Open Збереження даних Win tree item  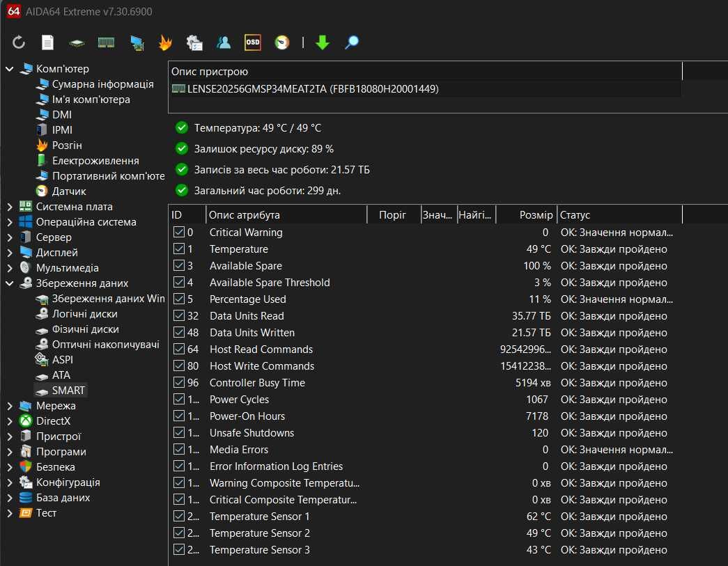(x=108, y=298)
